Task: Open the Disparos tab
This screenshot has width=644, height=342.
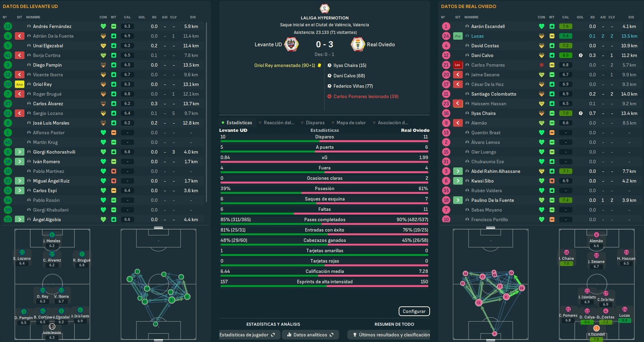Action: click(313, 122)
